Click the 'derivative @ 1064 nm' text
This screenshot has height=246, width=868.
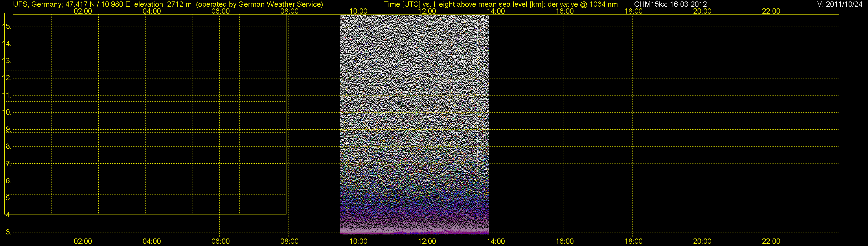pyautogui.click(x=583, y=4)
